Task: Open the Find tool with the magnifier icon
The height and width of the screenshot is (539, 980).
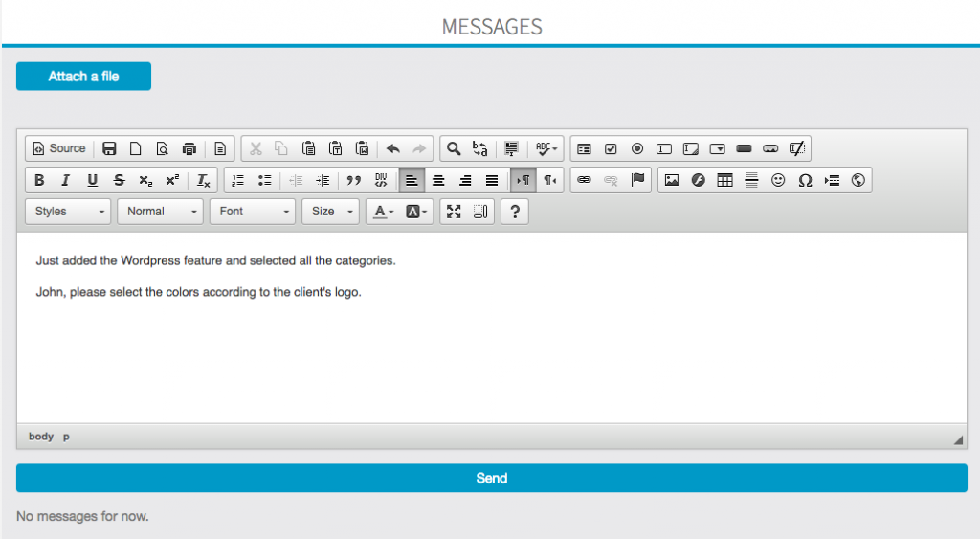Action: [454, 148]
